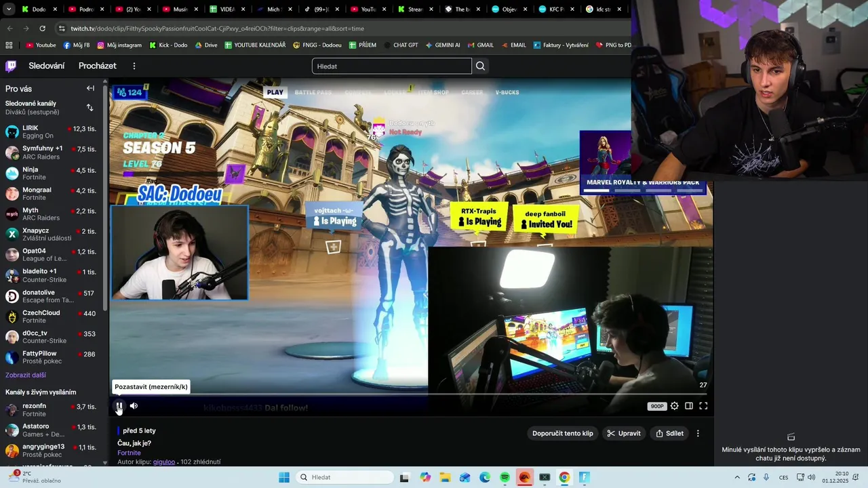Toggle theatre mode in the player
Image resolution: width=868 pixels, height=488 pixels.
click(689, 406)
